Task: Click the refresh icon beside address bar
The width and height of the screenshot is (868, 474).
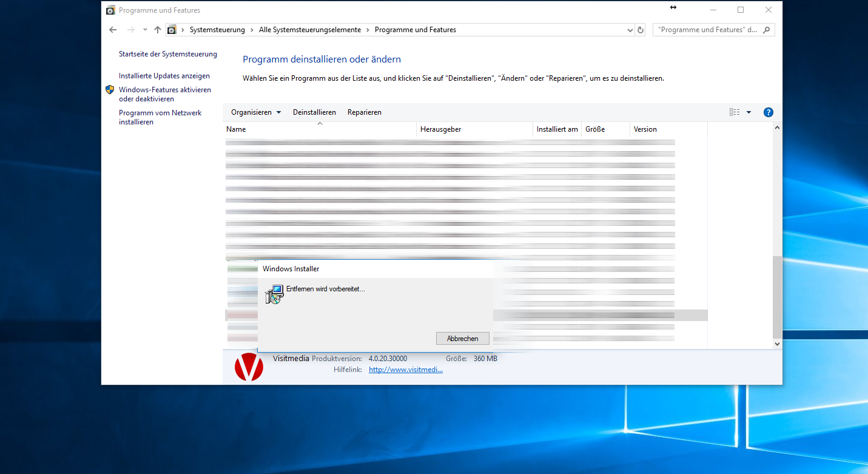Action: [x=640, y=30]
